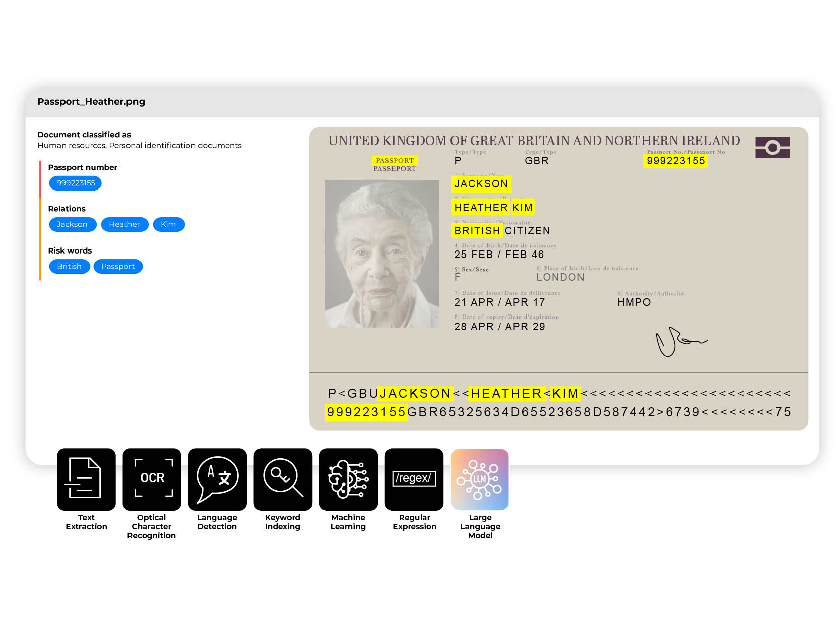This screenshot has width=840, height=630.
Task: Click the passport holder photo
Action: (x=381, y=254)
